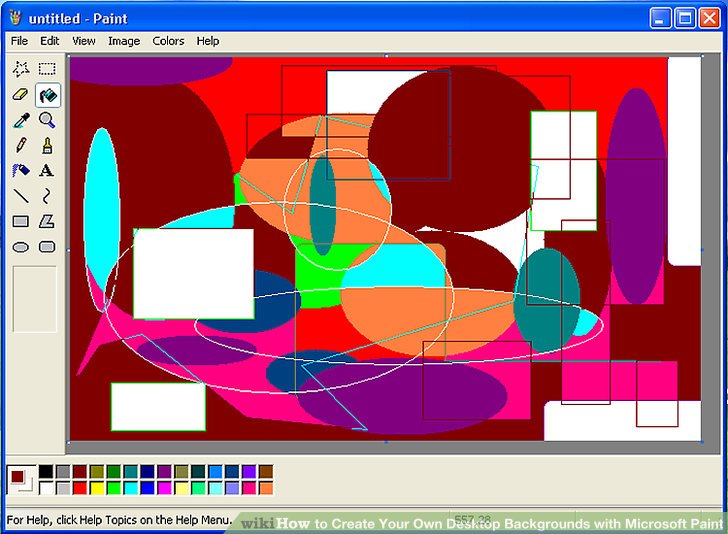Screen dimensions: 728x534
Task: Activate the Airbrush spray can tool
Action: (21, 171)
